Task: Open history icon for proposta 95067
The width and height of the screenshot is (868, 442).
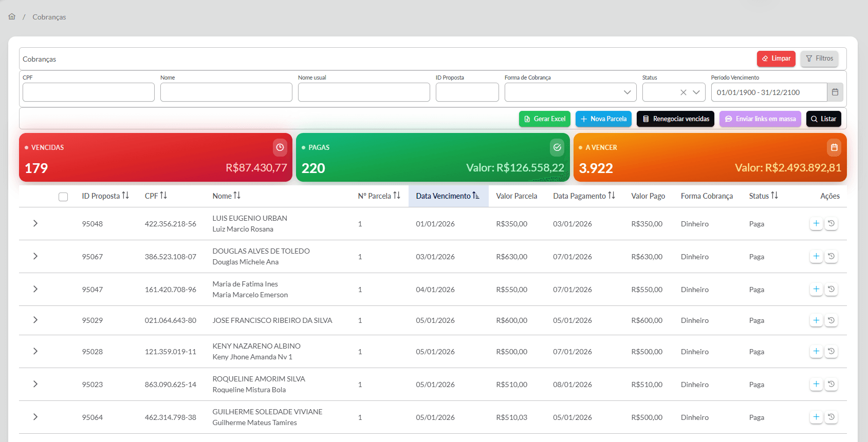Action: point(831,256)
